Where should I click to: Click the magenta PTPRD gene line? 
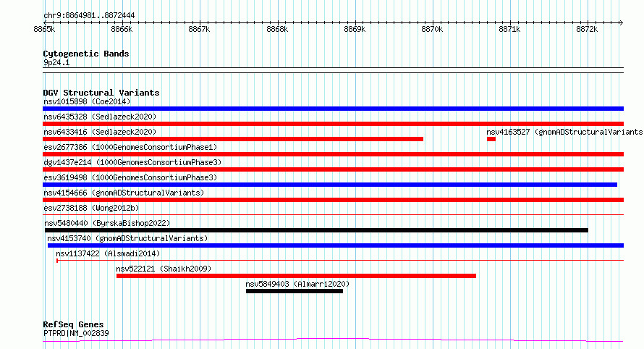tap(333, 340)
